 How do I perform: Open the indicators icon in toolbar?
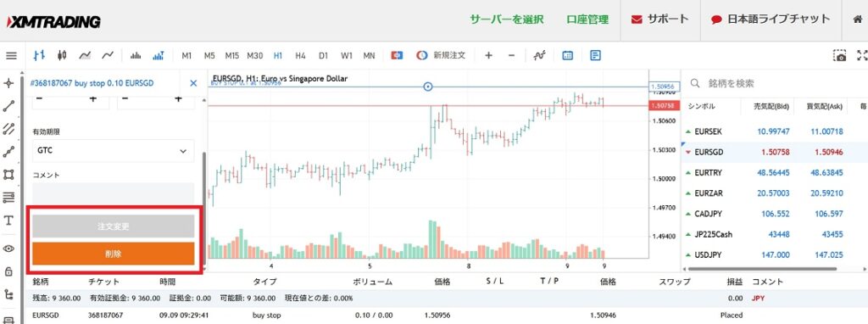540,55
